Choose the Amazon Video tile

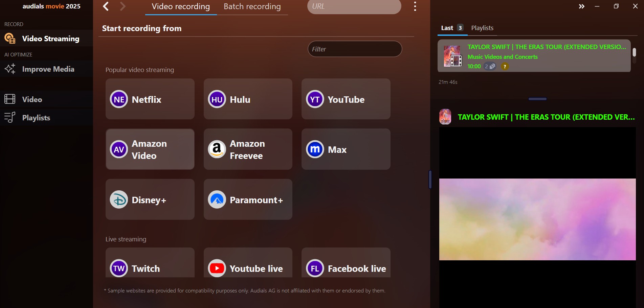tap(150, 149)
